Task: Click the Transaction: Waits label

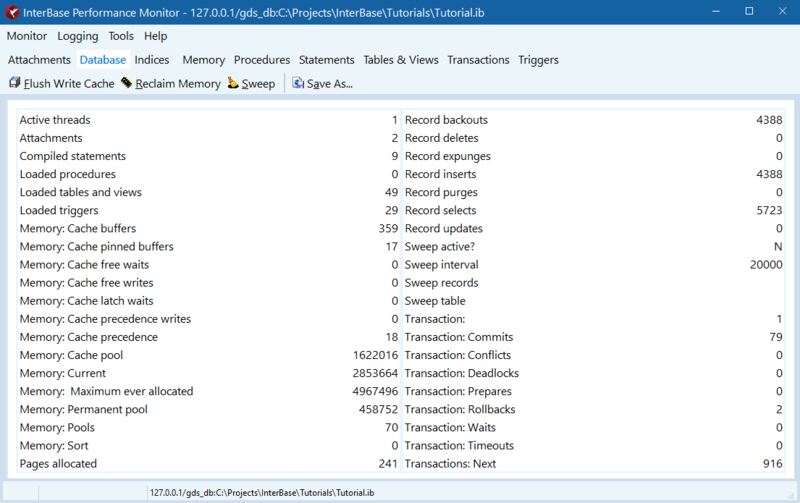Action: pyautogui.click(x=451, y=427)
